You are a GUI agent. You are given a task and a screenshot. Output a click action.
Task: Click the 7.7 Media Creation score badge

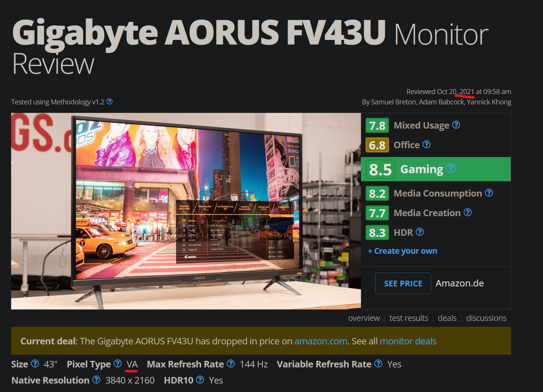[x=377, y=213]
